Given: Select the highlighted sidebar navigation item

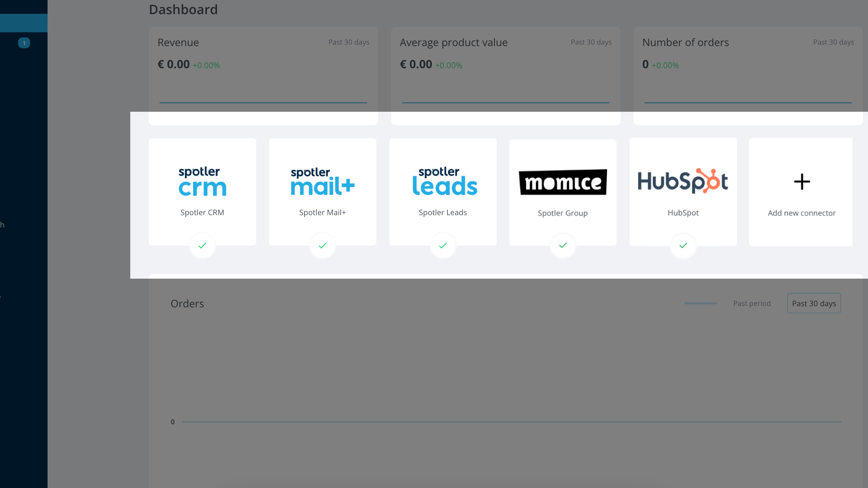Looking at the screenshot, I should 24,22.
